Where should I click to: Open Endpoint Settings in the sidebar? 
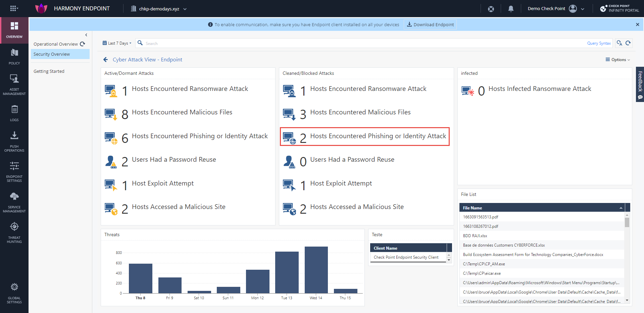tap(14, 172)
